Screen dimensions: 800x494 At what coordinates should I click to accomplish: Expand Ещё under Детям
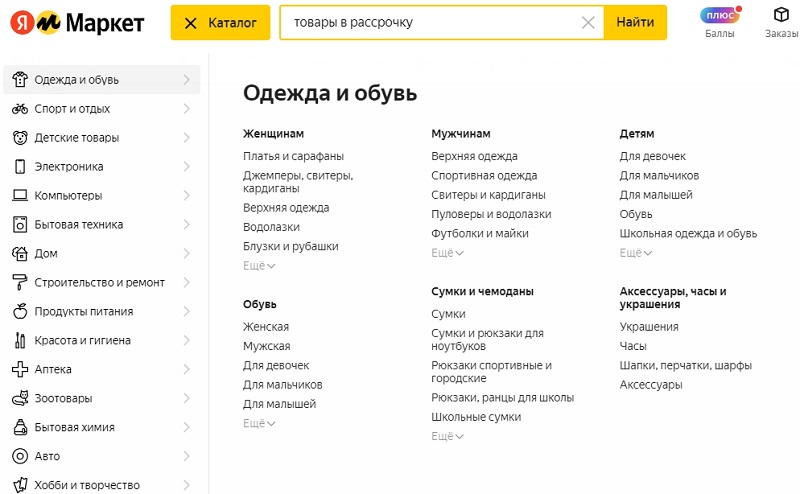[x=636, y=253]
